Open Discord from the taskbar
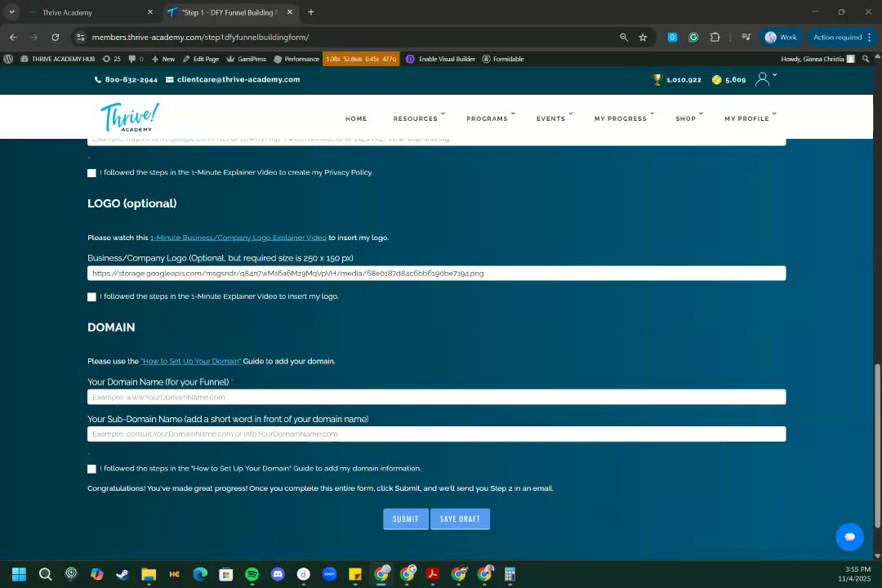 278,574
